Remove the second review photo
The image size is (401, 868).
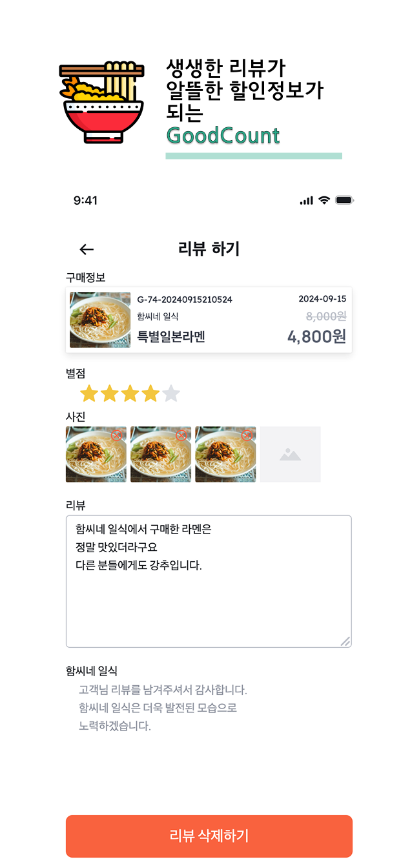(181, 435)
